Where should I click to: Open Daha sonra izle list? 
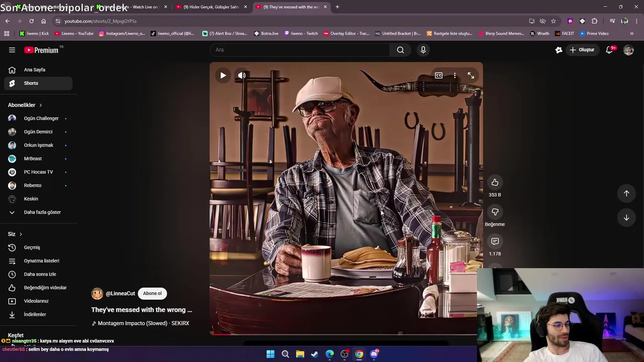coord(38,274)
